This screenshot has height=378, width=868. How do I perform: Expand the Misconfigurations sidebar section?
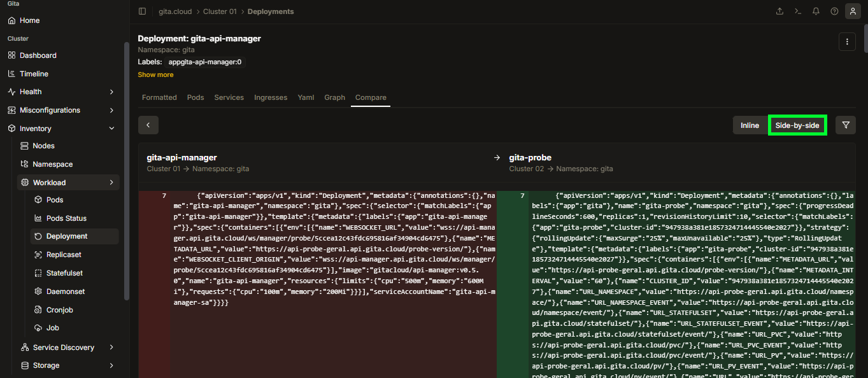tap(62, 110)
